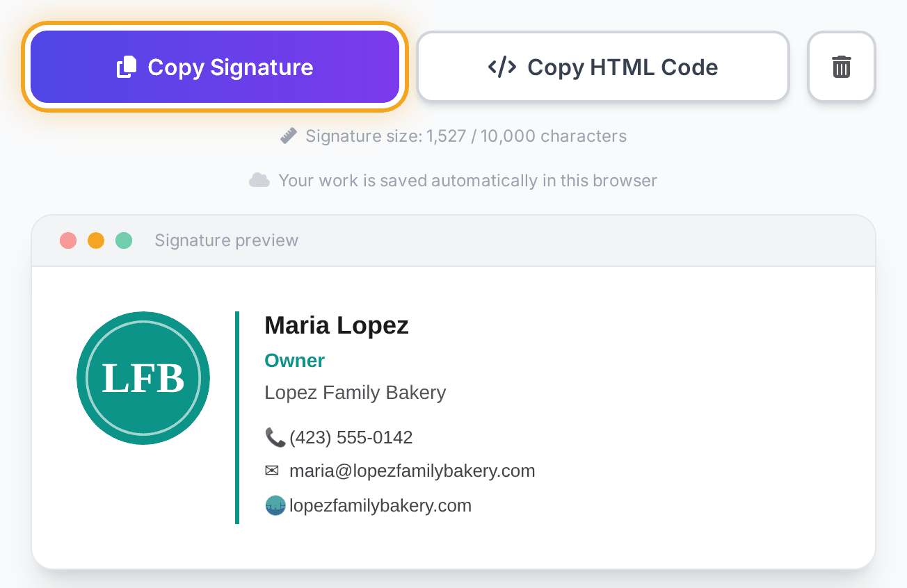Click the red dot in the preview header
Screen dimensions: 907x588
coord(68,240)
